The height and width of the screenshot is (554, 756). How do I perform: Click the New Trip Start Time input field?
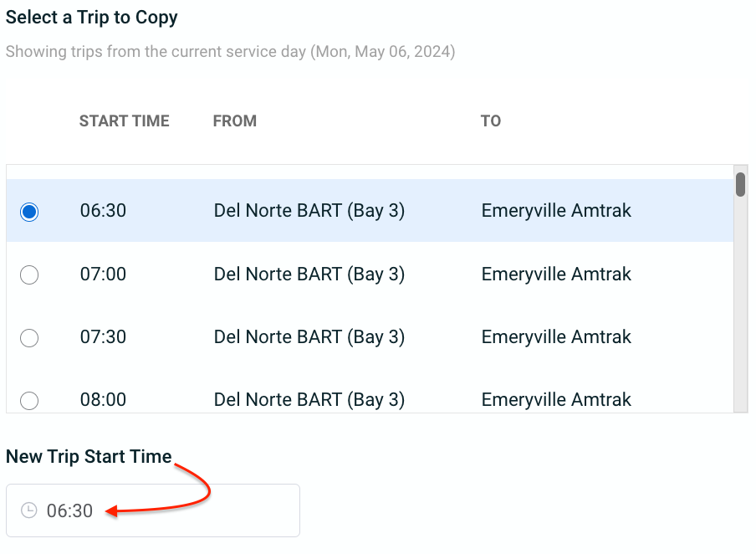click(153, 510)
